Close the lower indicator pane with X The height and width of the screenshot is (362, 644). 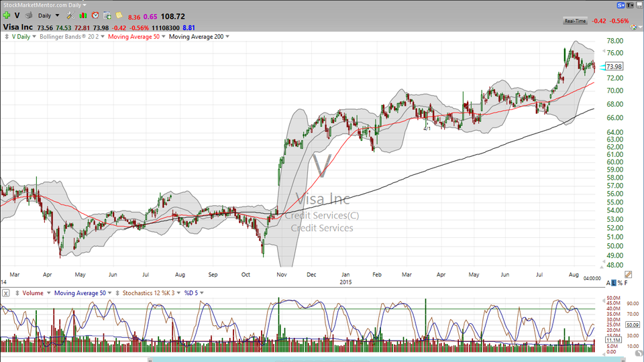tap(6, 293)
